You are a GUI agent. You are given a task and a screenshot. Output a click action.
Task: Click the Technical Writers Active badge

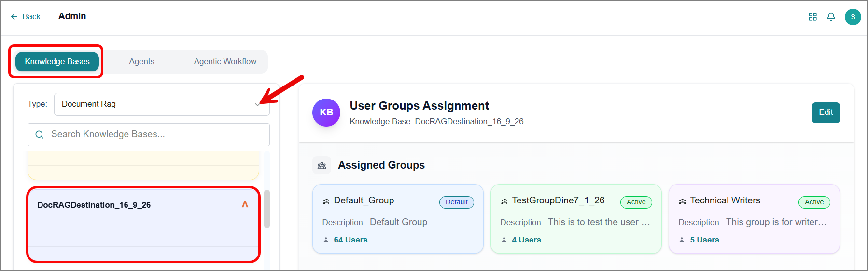point(814,202)
